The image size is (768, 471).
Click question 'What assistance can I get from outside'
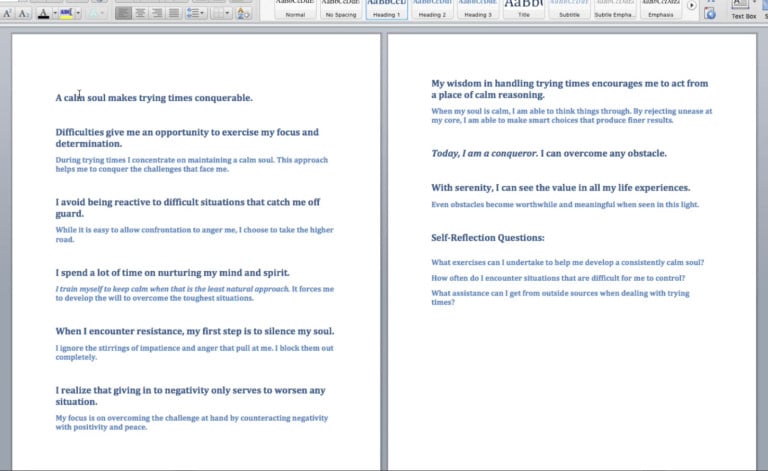click(x=560, y=298)
